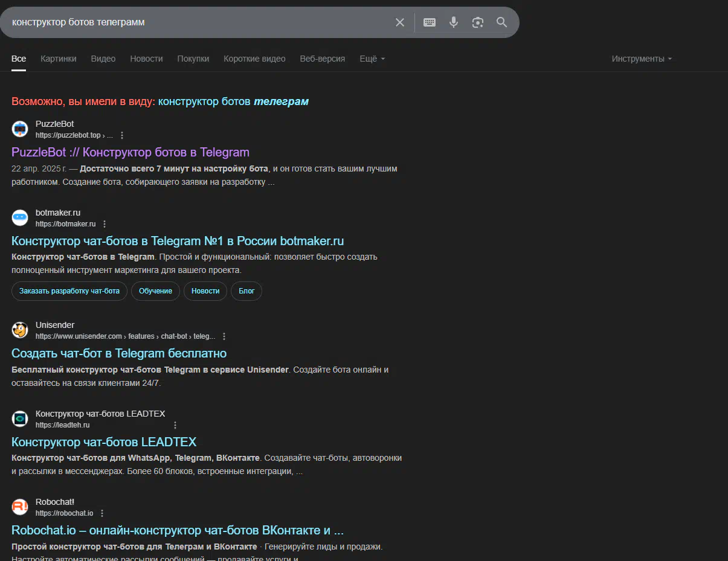Switch to the Веб-версия tab
Viewport: 728px width, 561px height.
[323, 59]
